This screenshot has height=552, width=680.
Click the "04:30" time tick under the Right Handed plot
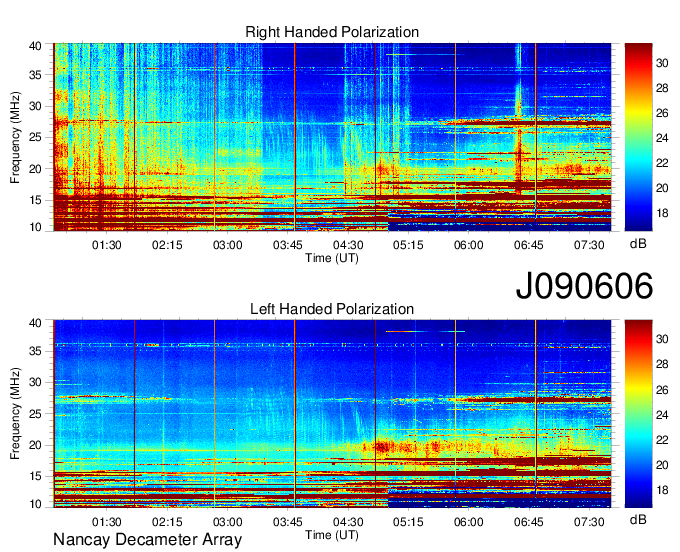[348, 245]
